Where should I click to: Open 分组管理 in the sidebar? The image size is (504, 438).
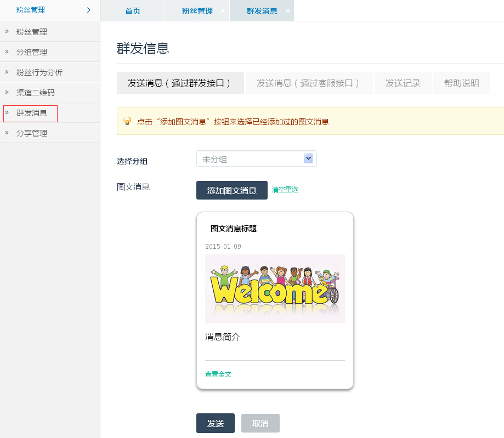click(32, 52)
